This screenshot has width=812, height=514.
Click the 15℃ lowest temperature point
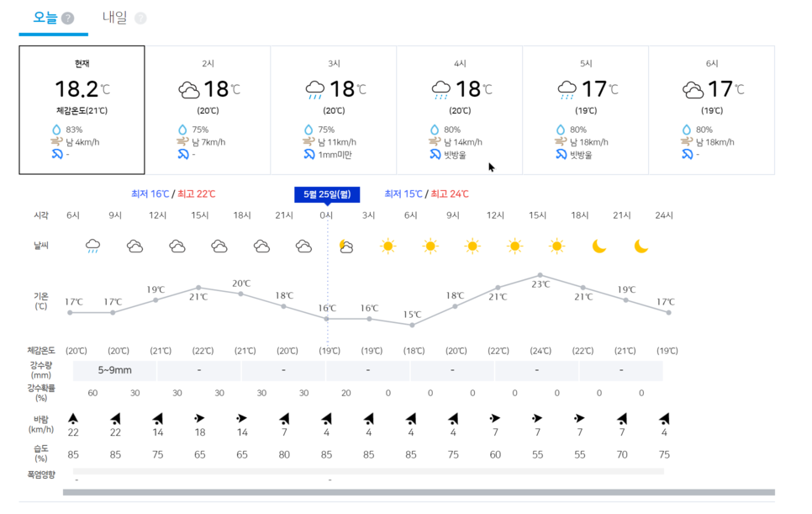click(x=412, y=325)
